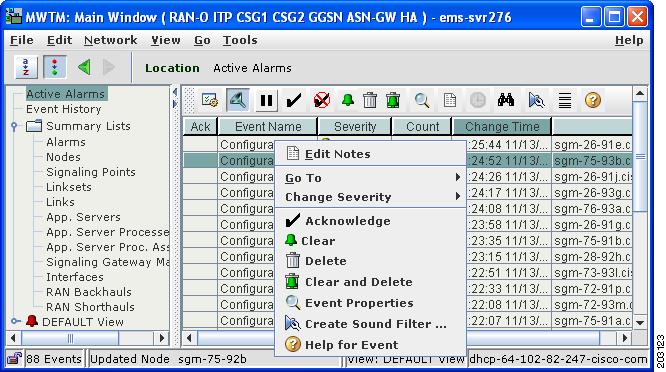Select RAN Shorthauls in the tree
This screenshot has height=372, width=666.
point(90,307)
